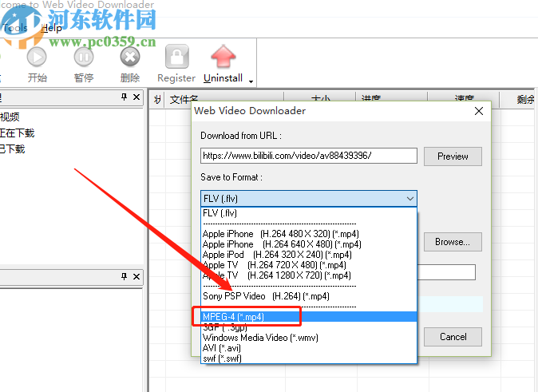The image size is (538, 392).
Task: Click the Cancel button
Action: [x=453, y=337]
